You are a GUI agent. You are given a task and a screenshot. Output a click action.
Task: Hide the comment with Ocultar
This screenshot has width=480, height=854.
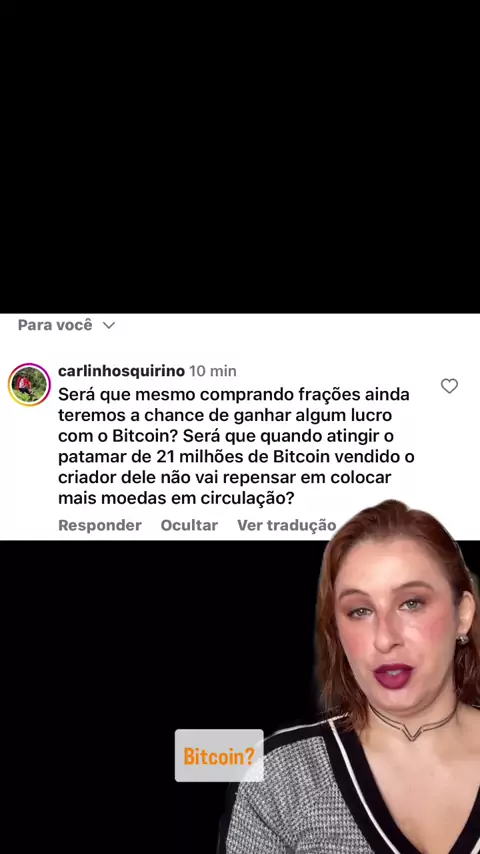point(189,526)
